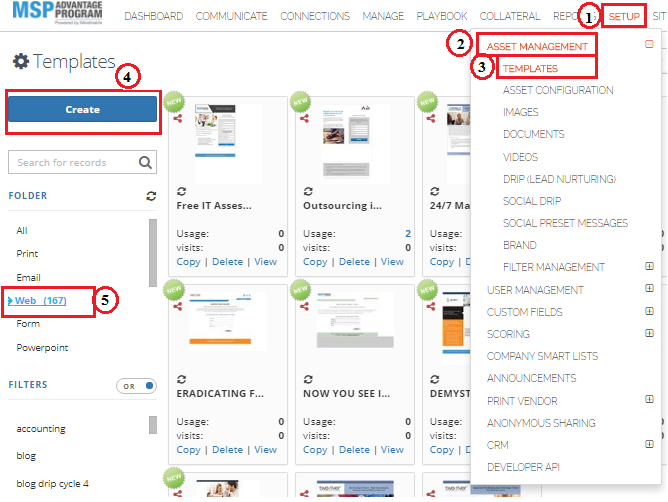The height and width of the screenshot is (502, 668).
Task: Open the Communicate menu
Action: (231, 16)
